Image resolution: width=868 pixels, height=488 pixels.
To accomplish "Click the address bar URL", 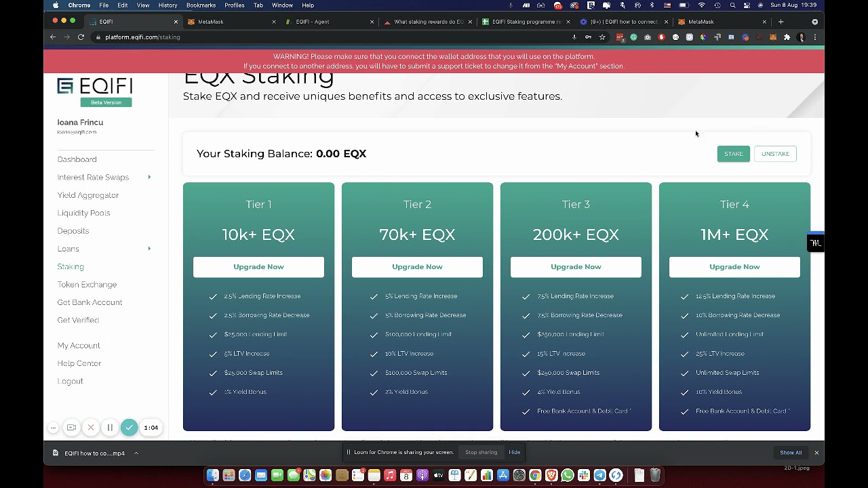I will click(142, 37).
